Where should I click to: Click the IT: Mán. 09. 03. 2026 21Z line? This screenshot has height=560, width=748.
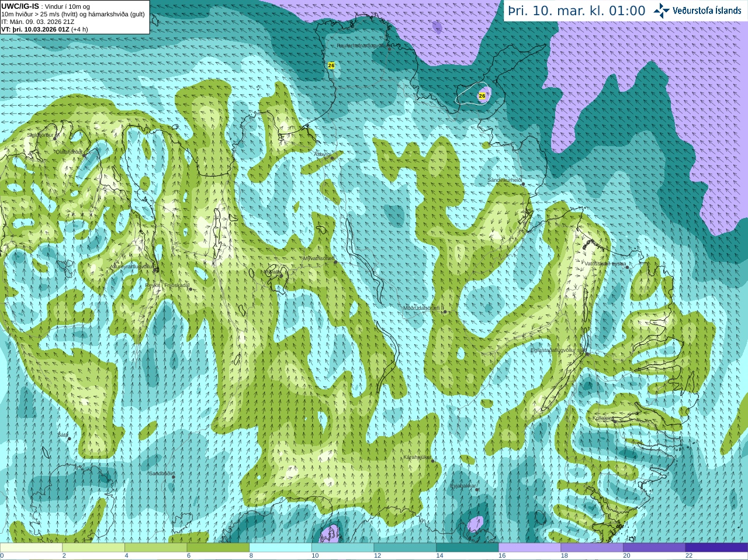[38, 22]
